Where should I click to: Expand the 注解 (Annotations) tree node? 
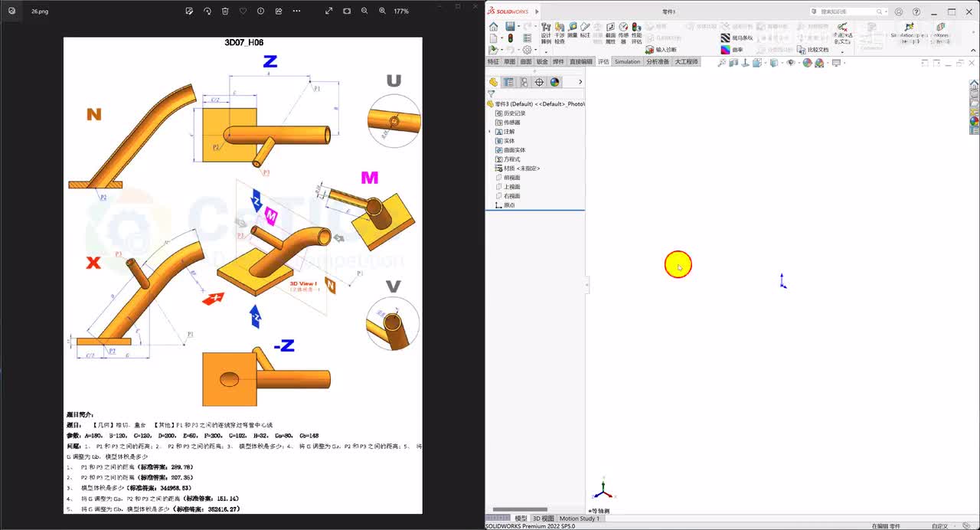tap(490, 132)
